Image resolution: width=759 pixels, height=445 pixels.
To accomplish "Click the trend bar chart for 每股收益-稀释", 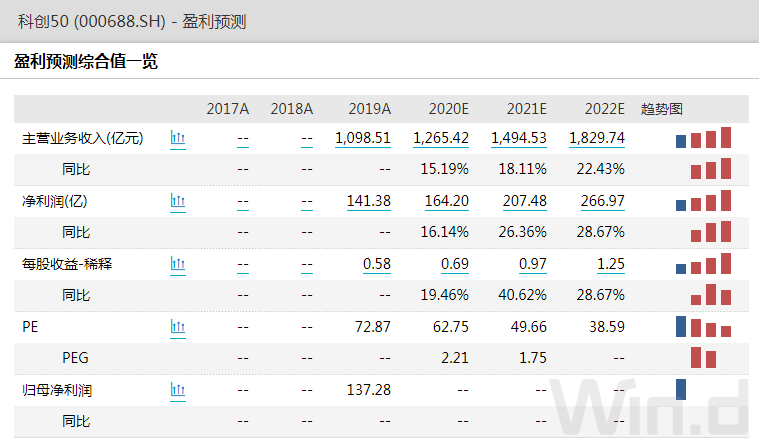I will [x=703, y=263].
